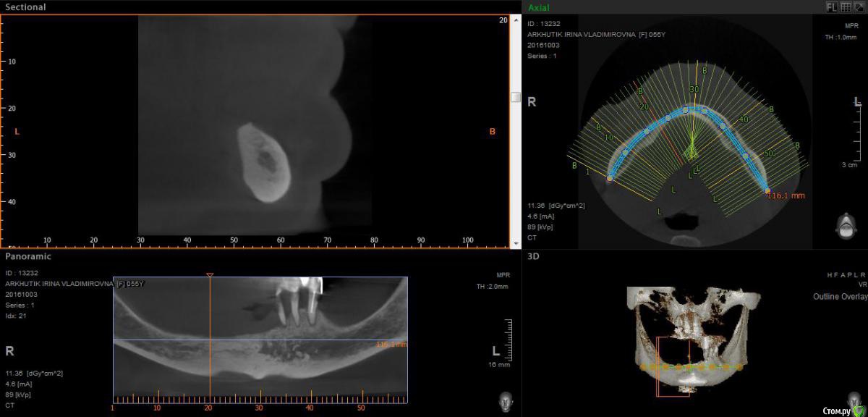
Task: Click the green center marker in Axial view
Action: coord(692,150)
